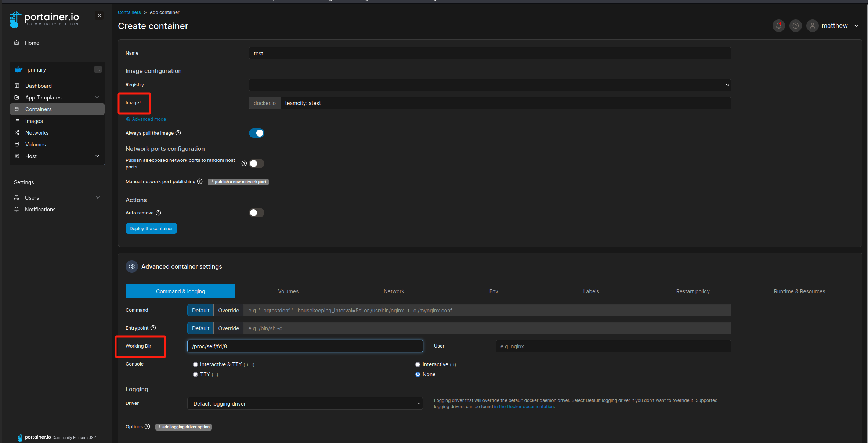Open the logging Driver dropdown
Viewport: 868px width, 443px height.
(x=305, y=403)
